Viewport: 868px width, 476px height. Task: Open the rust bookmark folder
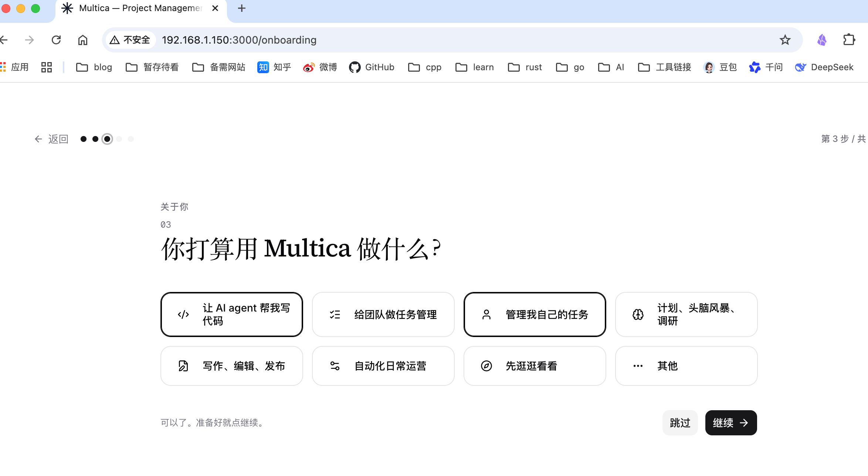tap(525, 67)
